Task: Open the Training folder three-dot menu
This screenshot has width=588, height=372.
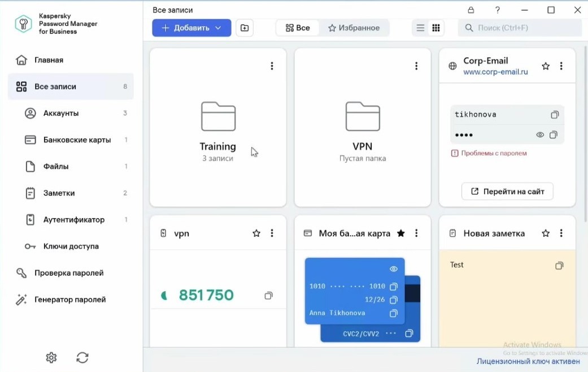Action: point(272,66)
